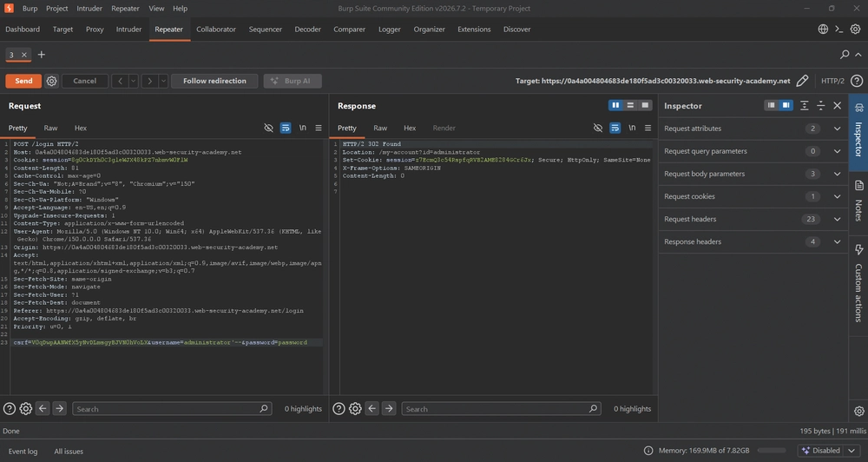
Task: Open Custom actions side tab
Action: pos(858,284)
